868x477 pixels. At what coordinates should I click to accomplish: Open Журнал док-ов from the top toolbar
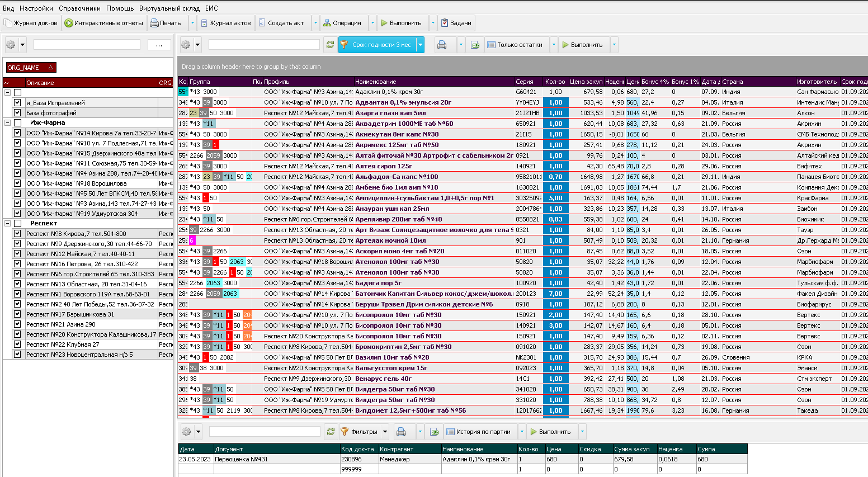click(x=31, y=23)
